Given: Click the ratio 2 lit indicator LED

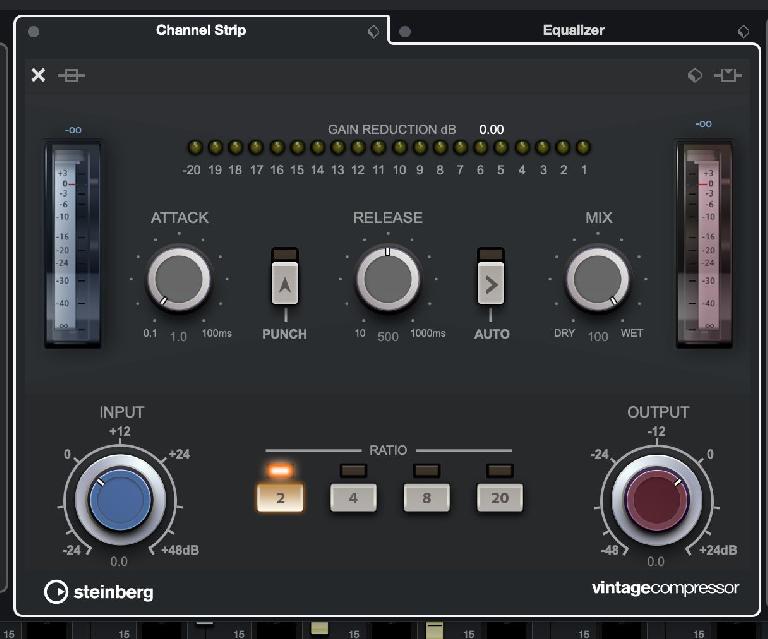Looking at the screenshot, I should tap(280, 471).
